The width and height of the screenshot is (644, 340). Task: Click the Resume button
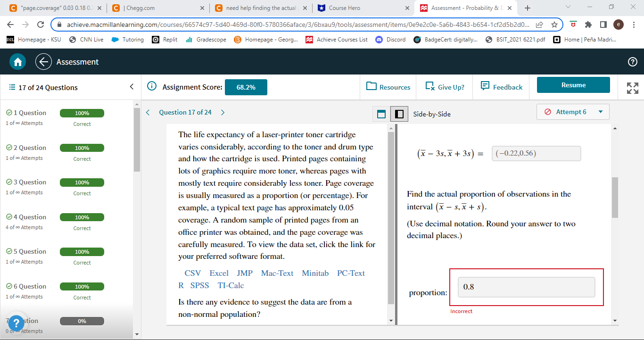pos(573,85)
